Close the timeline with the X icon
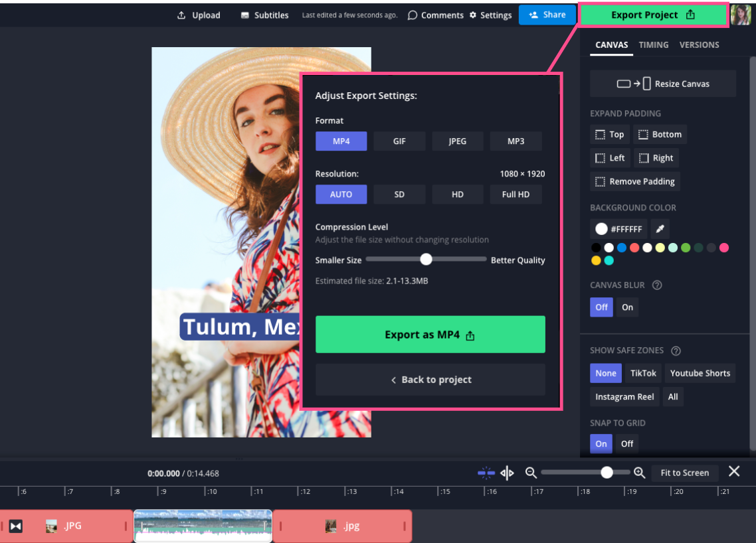 click(734, 471)
